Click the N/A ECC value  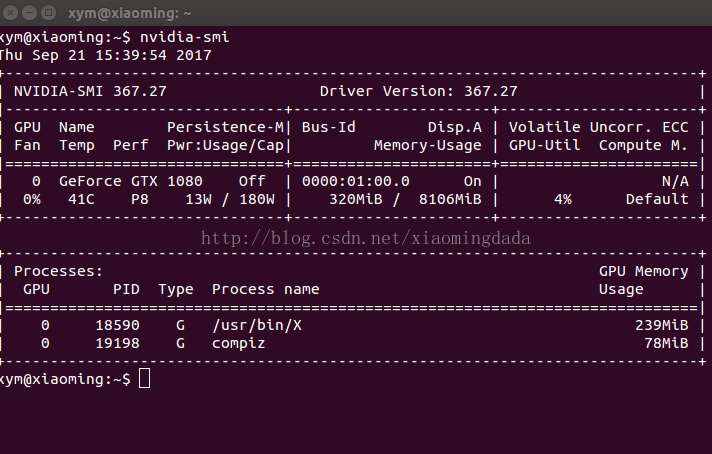[x=675, y=182]
